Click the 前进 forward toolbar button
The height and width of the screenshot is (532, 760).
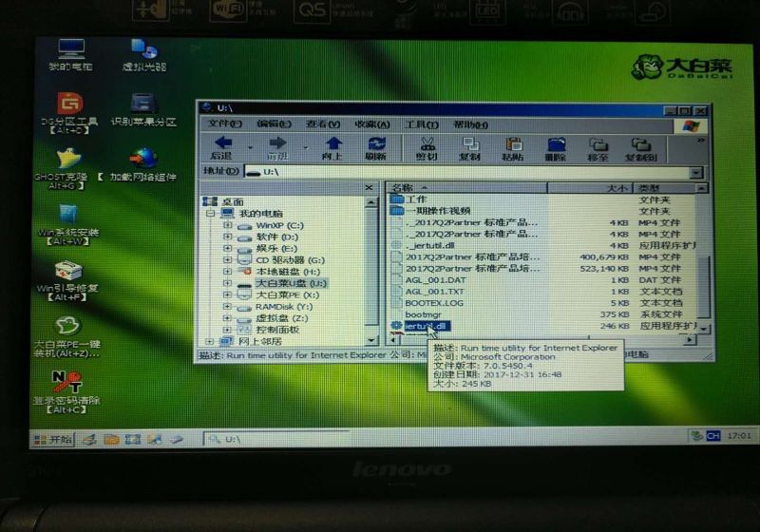[277, 148]
